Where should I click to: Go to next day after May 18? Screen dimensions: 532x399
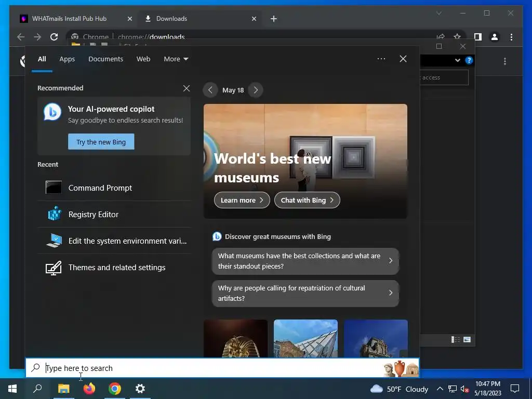(x=256, y=90)
